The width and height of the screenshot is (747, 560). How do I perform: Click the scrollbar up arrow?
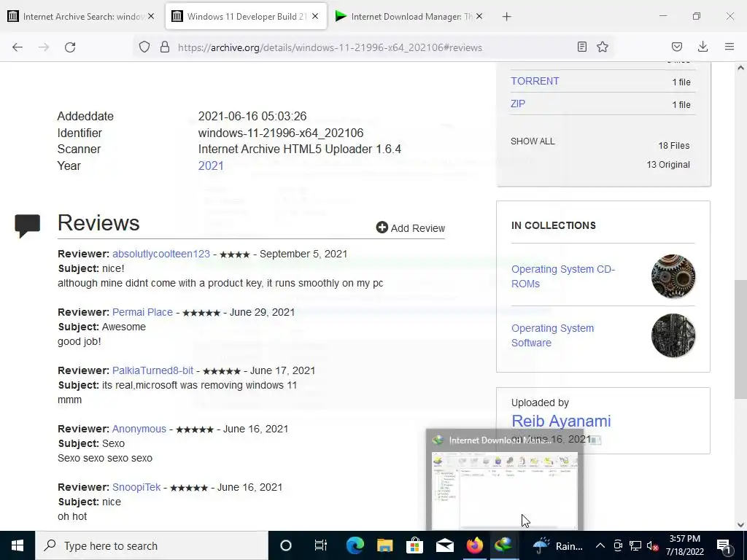coord(740,68)
